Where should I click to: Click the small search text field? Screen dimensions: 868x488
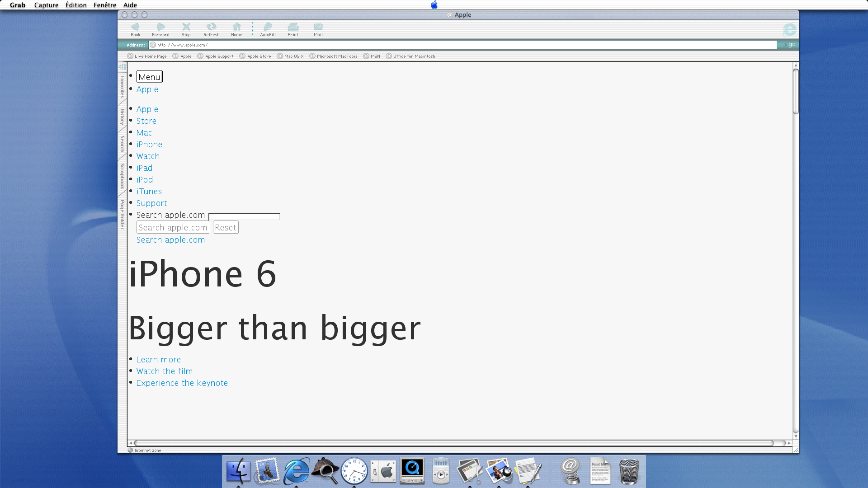pos(244,217)
